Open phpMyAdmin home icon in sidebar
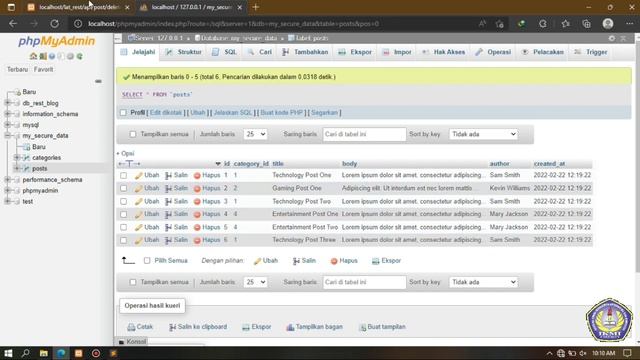The height and width of the screenshot is (360, 640). pyautogui.click(x=33, y=56)
